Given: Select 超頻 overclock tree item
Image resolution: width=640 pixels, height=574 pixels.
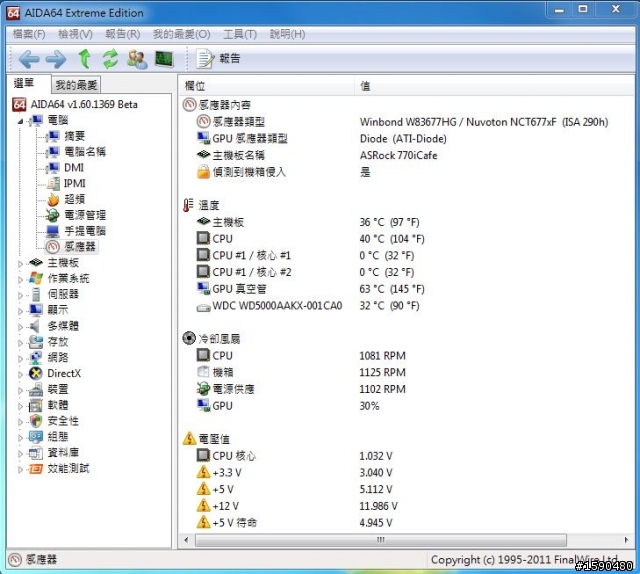Looking at the screenshot, I should (x=74, y=199).
